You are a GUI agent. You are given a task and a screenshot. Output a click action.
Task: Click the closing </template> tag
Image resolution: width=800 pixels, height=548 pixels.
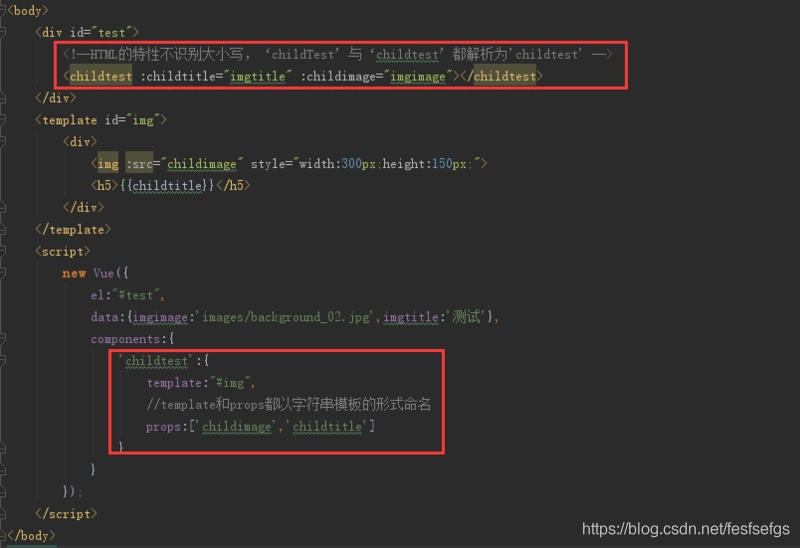pyautogui.click(x=73, y=230)
